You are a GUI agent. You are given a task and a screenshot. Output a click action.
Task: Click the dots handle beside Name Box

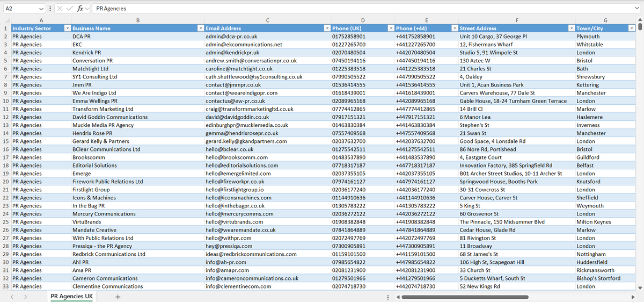point(50,9)
